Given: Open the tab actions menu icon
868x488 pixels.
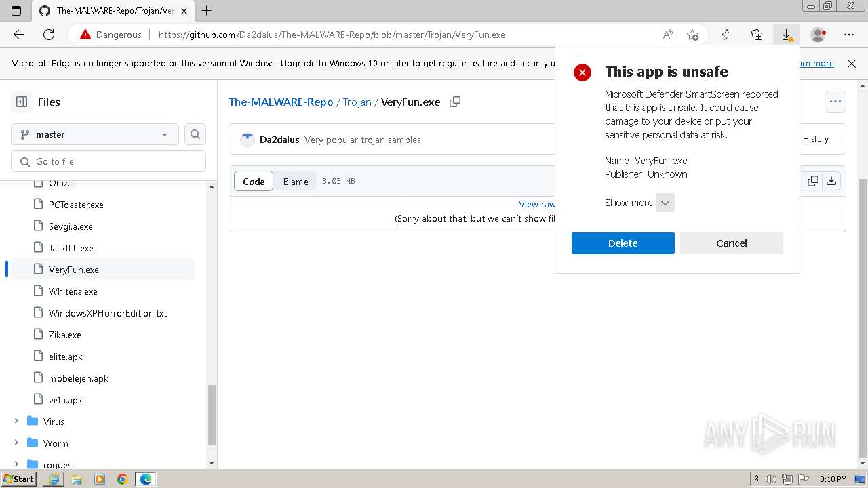Looking at the screenshot, I should (16, 10).
